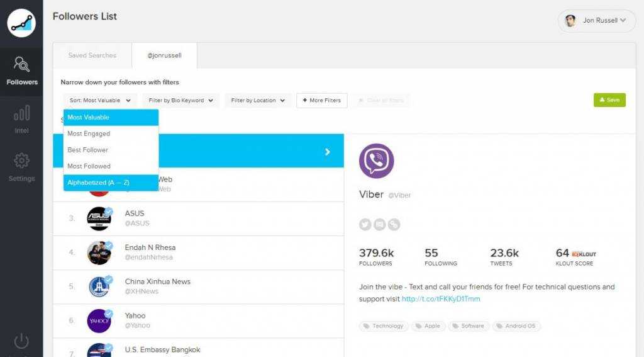Click Viber's Twitter bird icon
Viewport: 644px width, 357px height.
365,224
